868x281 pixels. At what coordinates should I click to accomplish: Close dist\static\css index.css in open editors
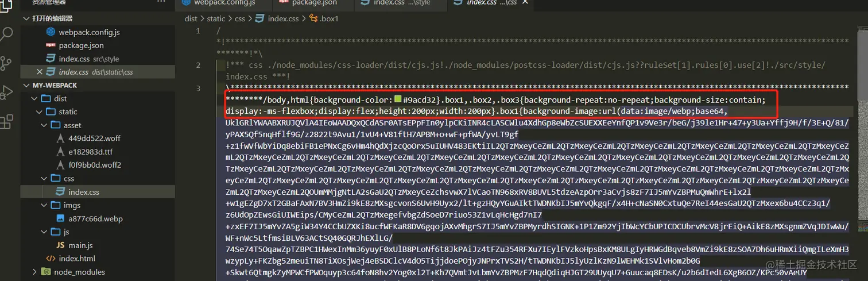click(40, 72)
